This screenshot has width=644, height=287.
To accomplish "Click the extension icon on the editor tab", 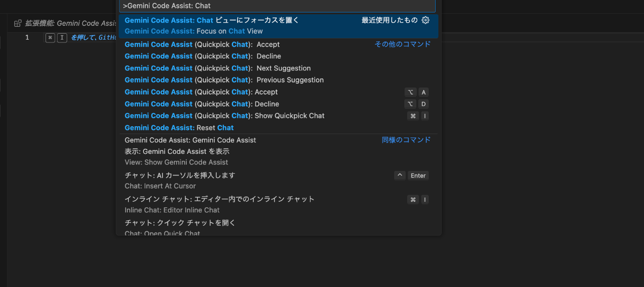I will tap(18, 23).
